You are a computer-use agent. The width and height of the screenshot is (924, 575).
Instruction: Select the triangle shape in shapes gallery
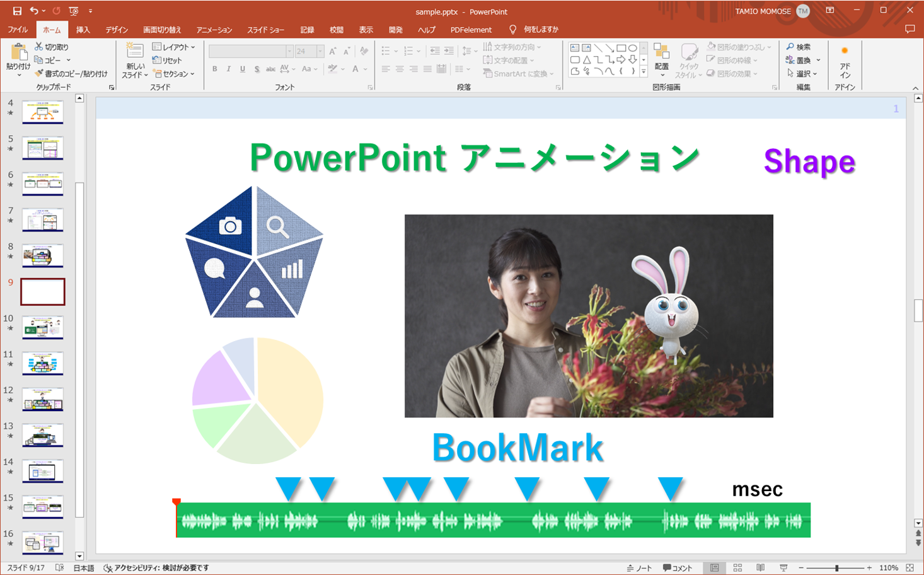coord(587,60)
